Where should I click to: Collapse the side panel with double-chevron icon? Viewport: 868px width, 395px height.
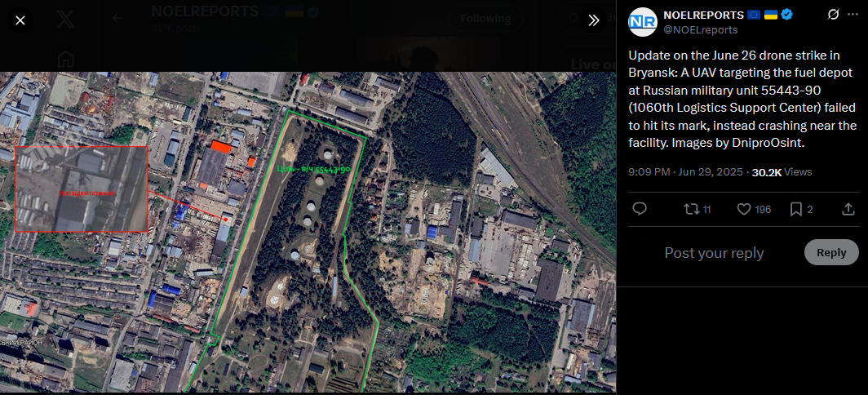(x=594, y=21)
